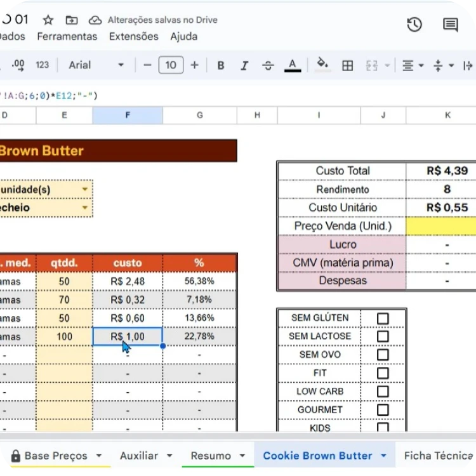Select the Rendimento value 8
The height and width of the screenshot is (476, 476).
(x=441, y=189)
